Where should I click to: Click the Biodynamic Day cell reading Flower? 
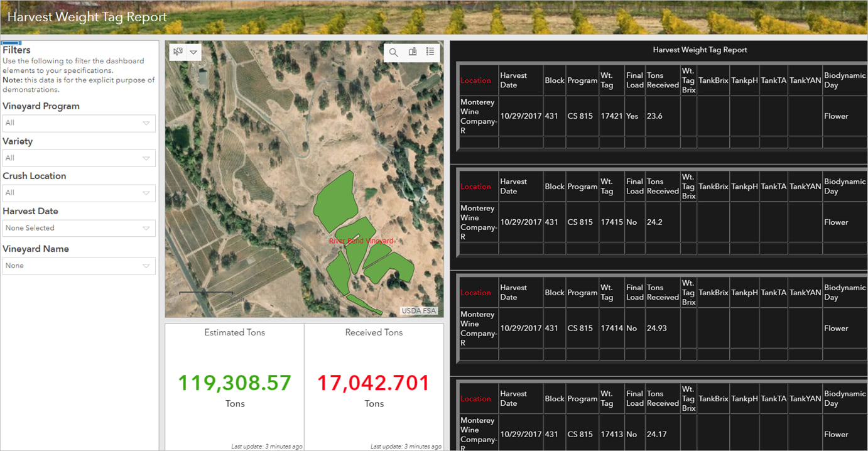coord(837,116)
